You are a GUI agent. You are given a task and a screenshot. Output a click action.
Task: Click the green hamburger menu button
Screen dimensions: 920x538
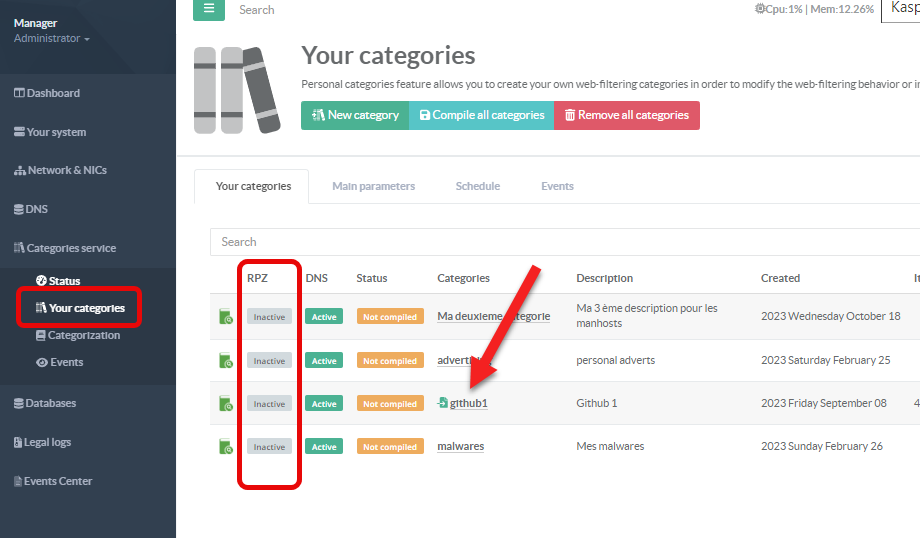(209, 9)
